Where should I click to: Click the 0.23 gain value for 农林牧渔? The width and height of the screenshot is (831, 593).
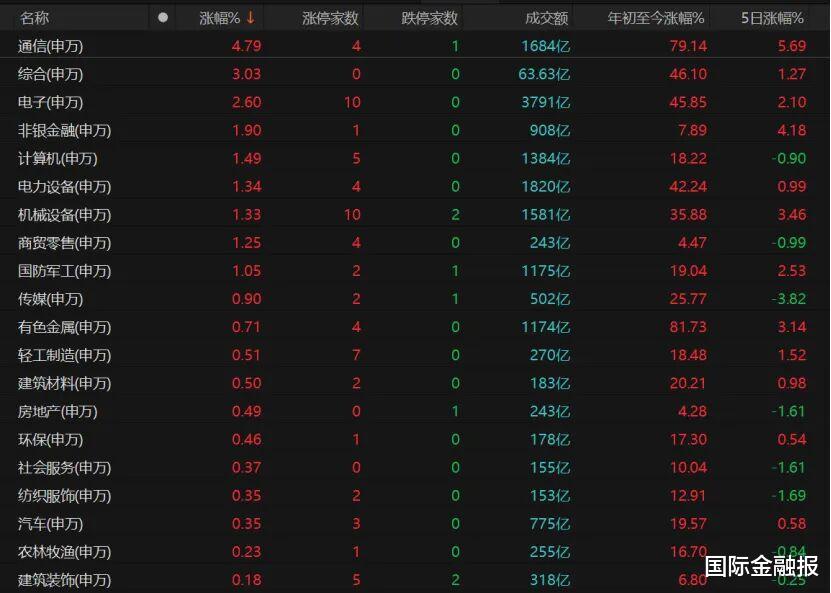click(x=246, y=552)
